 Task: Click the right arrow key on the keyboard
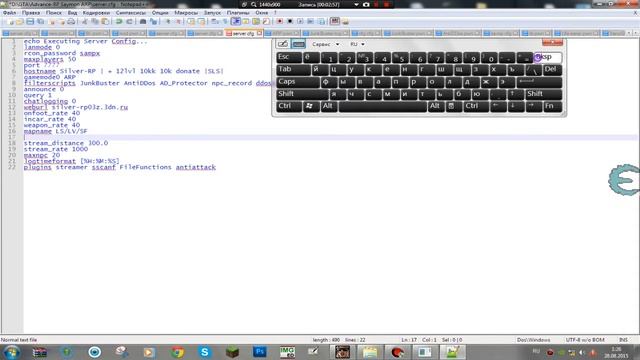533,107
